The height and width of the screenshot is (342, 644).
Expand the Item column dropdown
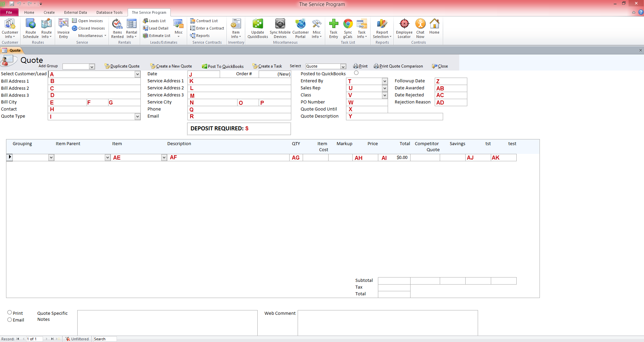pyautogui.click(x=164, y=158)
